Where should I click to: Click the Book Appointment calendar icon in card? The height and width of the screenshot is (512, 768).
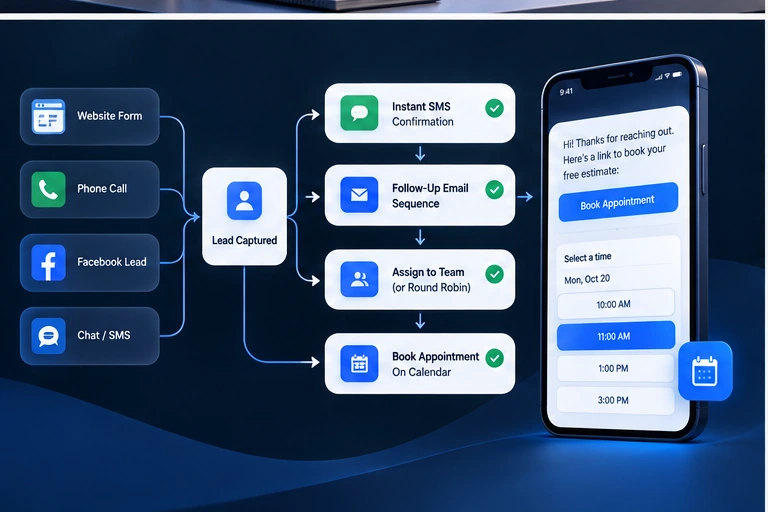[x=359, y=364]
